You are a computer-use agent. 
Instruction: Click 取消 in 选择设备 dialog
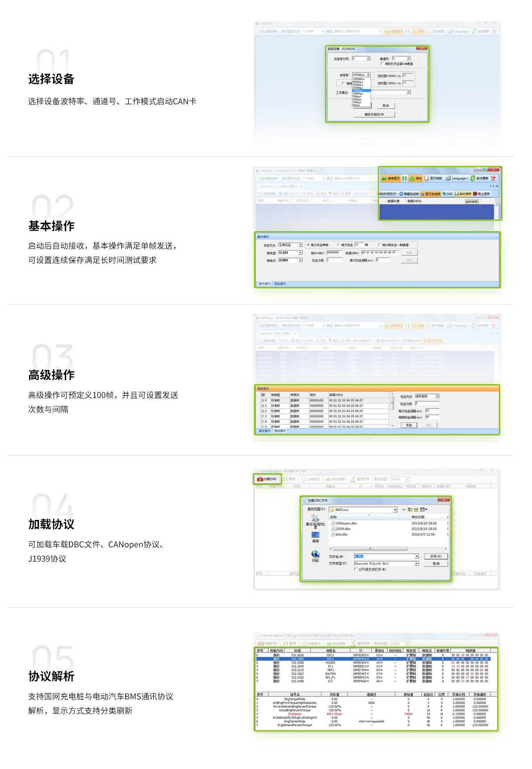[386, 106]
